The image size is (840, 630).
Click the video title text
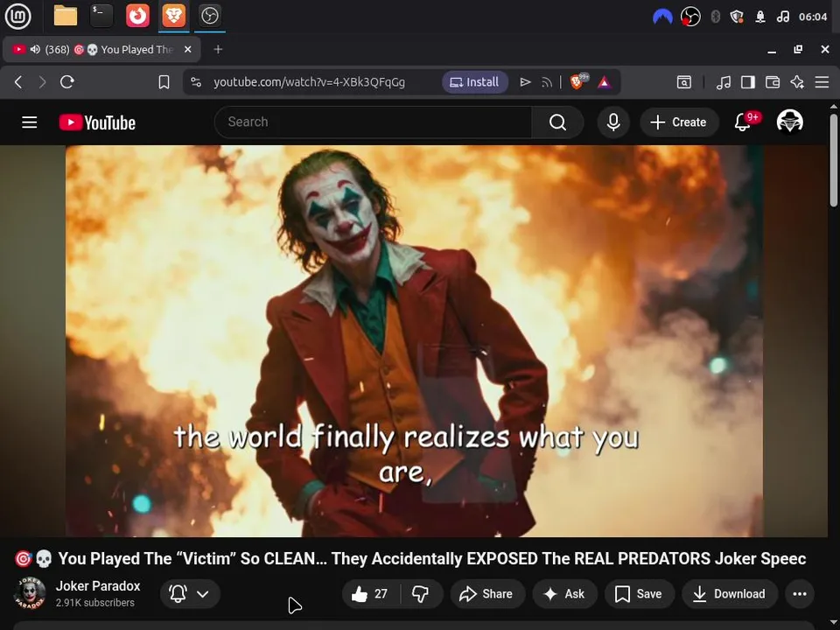410,559
